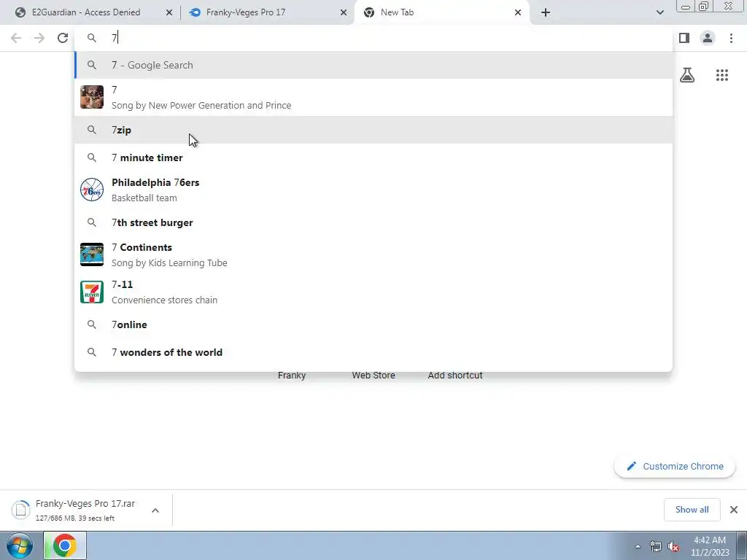Expand the download item options chevron

pyautogui.click(x=155, y=510)
